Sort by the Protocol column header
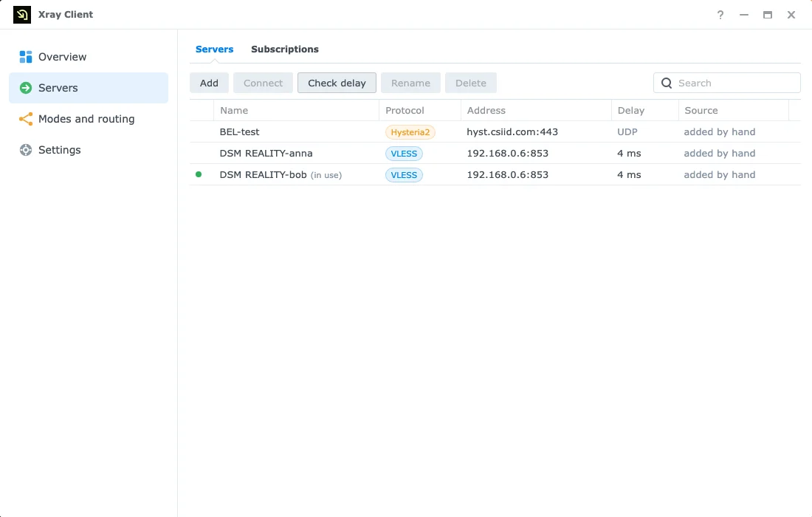 (420, 110)
